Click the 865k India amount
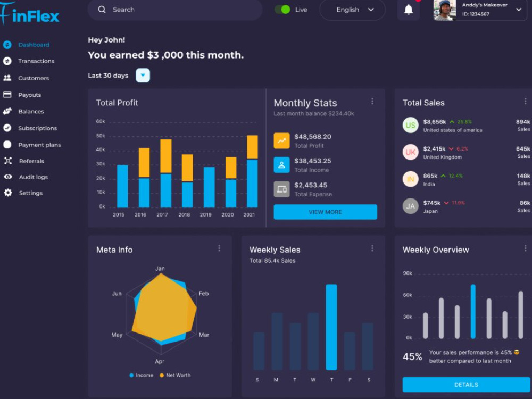This screenshot has height=399, width=532. coord(430,176)
